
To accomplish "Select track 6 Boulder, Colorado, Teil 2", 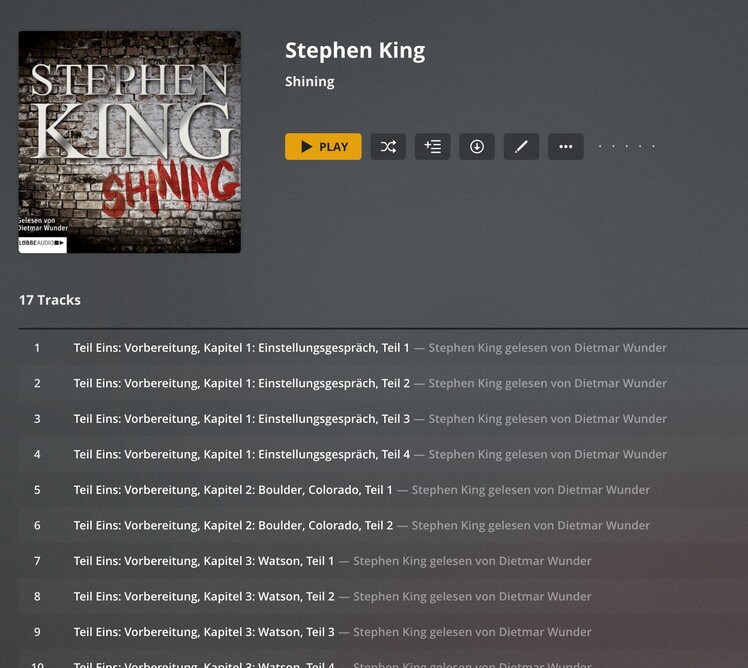I will (383, 525).
